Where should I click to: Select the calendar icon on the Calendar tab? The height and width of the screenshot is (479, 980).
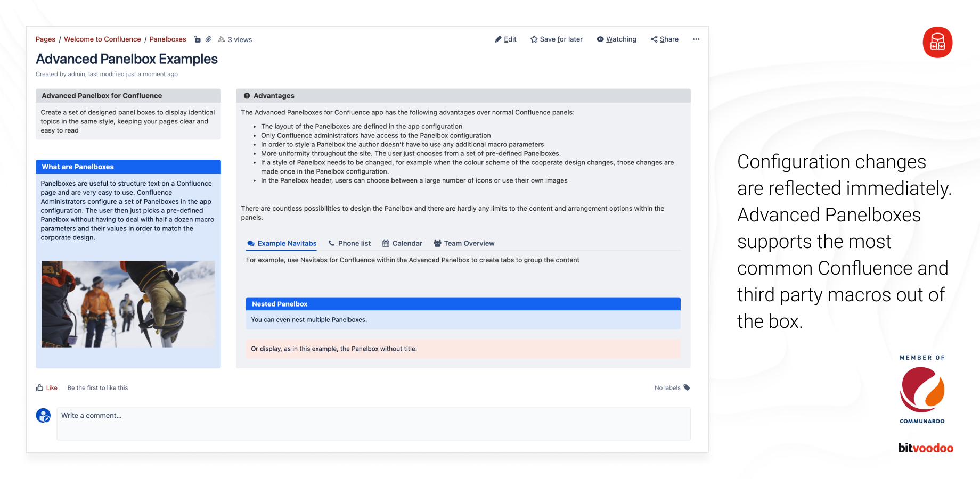pos(385,243)
